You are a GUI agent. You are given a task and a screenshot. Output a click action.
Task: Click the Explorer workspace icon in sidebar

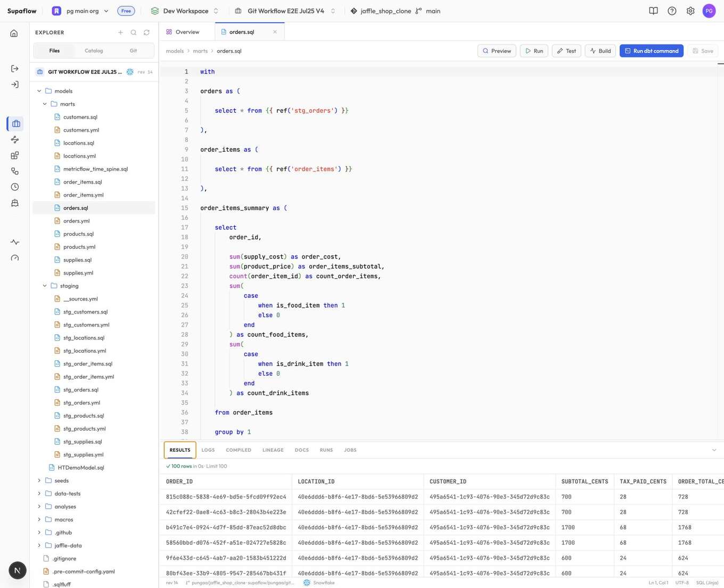click(16, 123)
